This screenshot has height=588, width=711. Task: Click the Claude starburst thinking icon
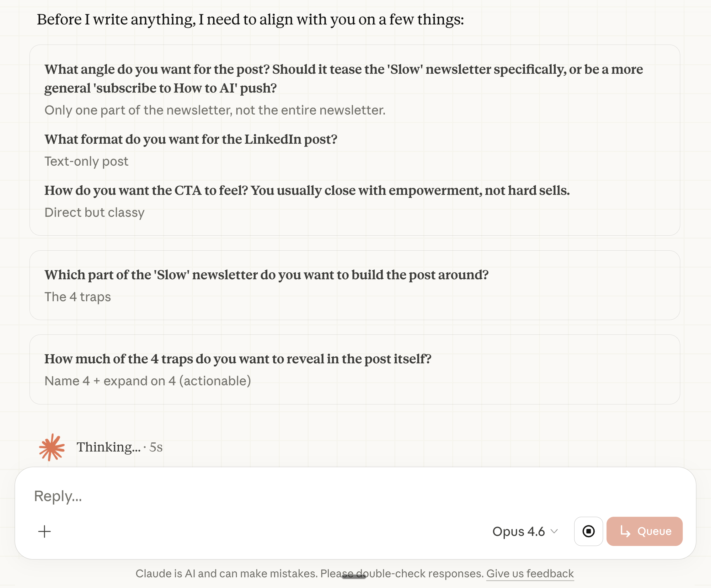pyautogui.click(x=51, y=447)
